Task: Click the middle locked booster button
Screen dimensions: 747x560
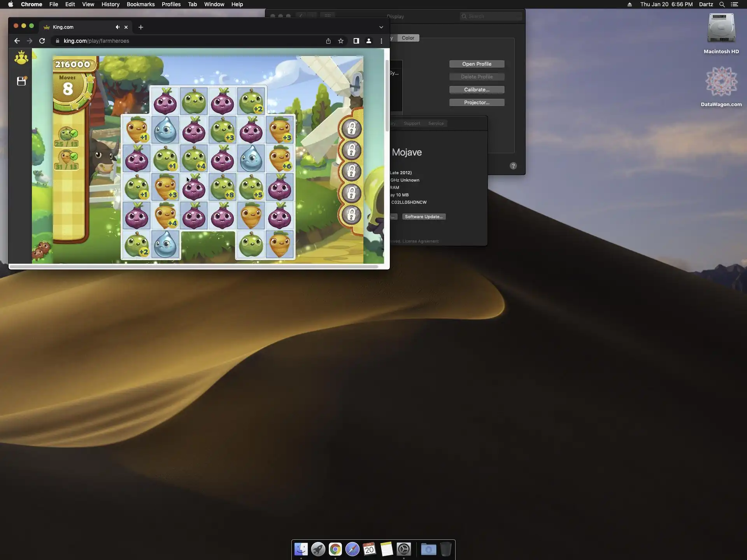Action: 351,171
